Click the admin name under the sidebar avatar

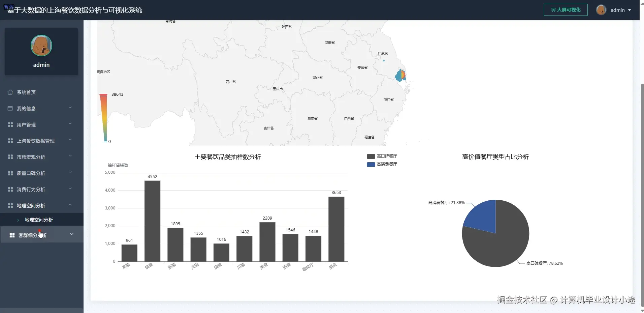coord(41,65)
